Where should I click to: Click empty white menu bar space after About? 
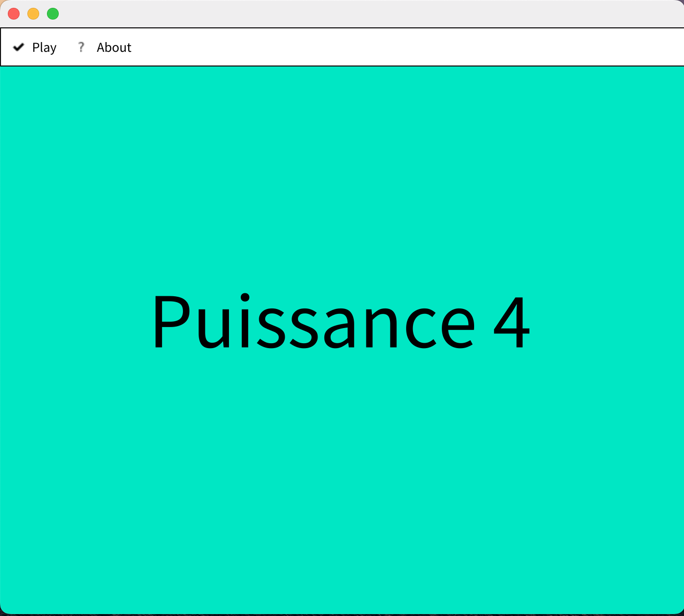pos(391,47)
